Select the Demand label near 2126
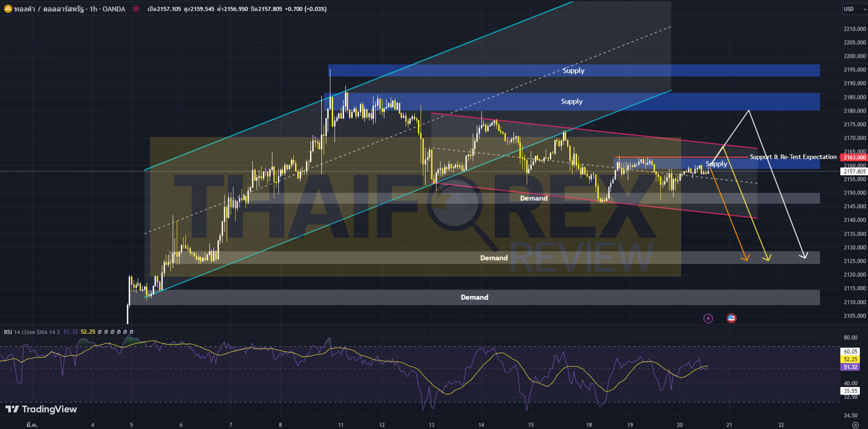The width and height of the screenshot is (868, 429). pos(494,258)
